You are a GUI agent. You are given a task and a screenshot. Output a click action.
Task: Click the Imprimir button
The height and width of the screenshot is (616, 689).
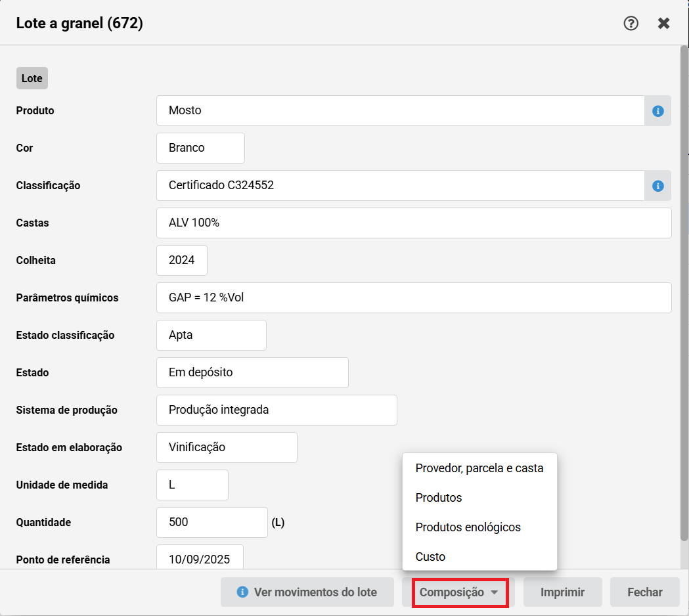[x=562, y=592]
